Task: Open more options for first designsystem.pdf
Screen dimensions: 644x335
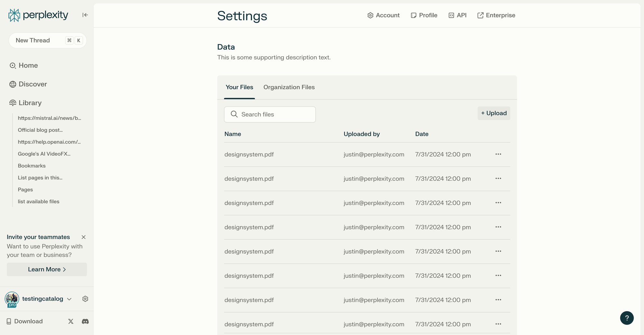Action: [x=498, y=154]
